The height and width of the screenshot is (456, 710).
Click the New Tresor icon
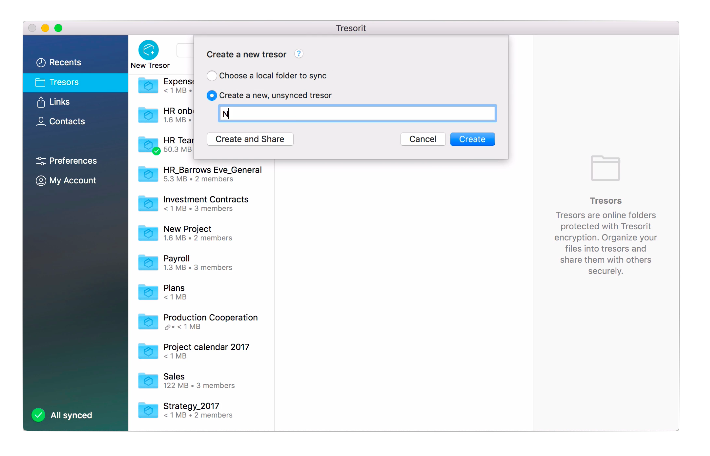click(x=149, y=50)
